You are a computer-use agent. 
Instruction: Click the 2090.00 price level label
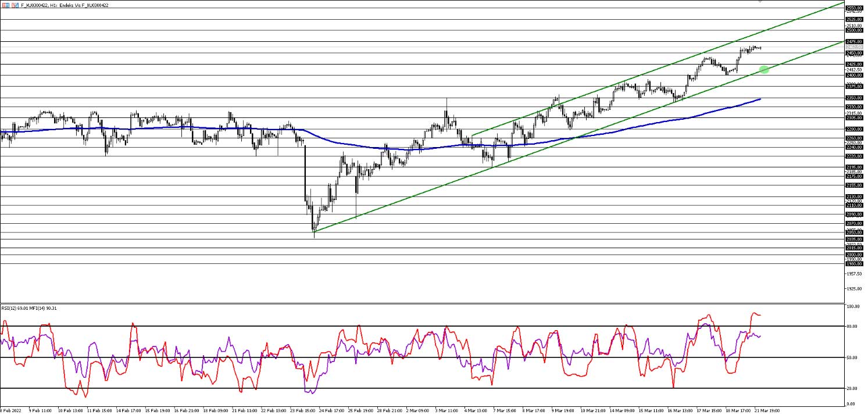pyautogui.click(x=853, y=214)
